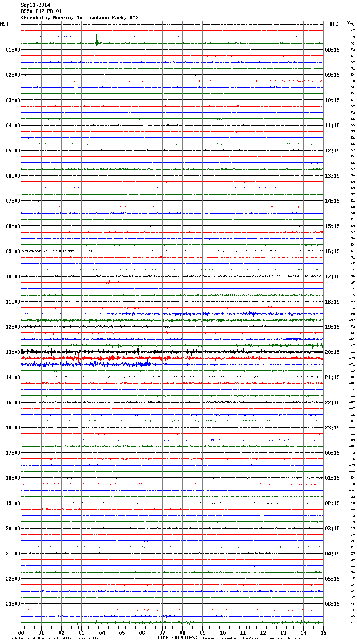Click the 02:15 UTC time label
357x644 pixels.
(332, 503)
